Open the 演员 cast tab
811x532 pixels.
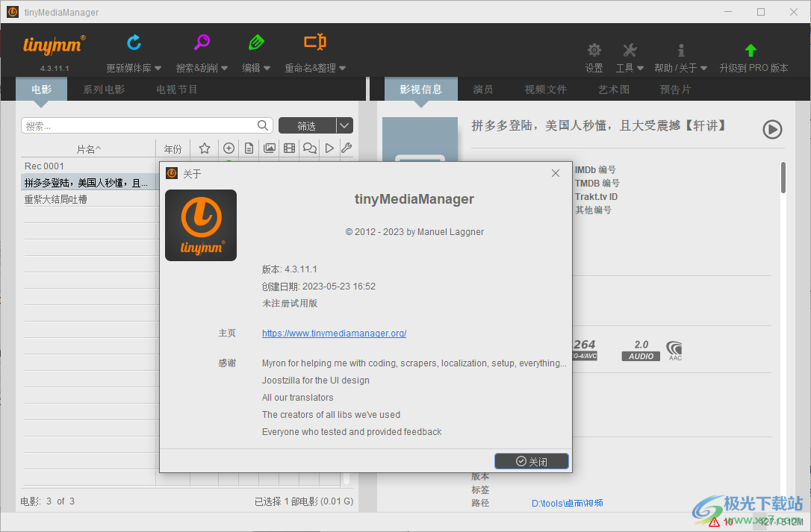pyautogui.click(x=483, y=90)
